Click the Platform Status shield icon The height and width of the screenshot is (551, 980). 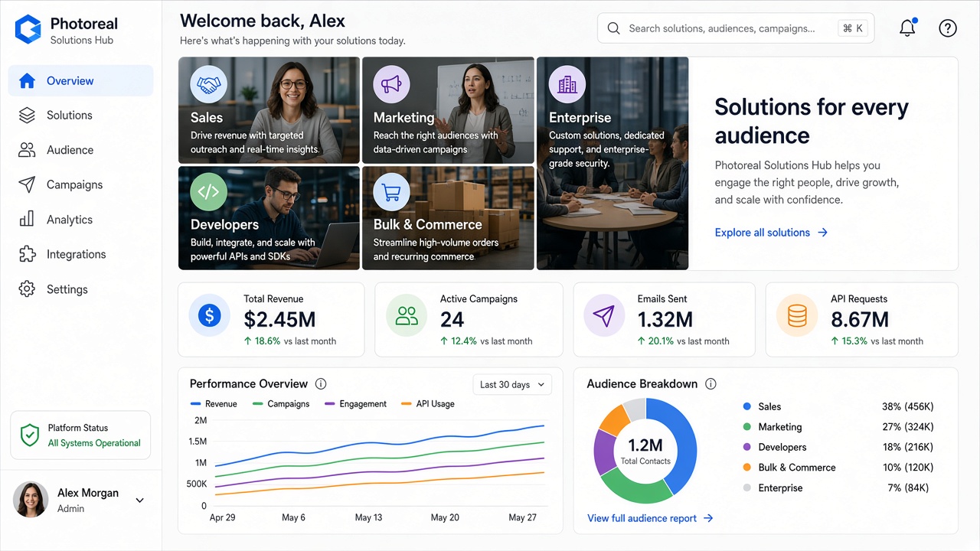pos(29,435)
